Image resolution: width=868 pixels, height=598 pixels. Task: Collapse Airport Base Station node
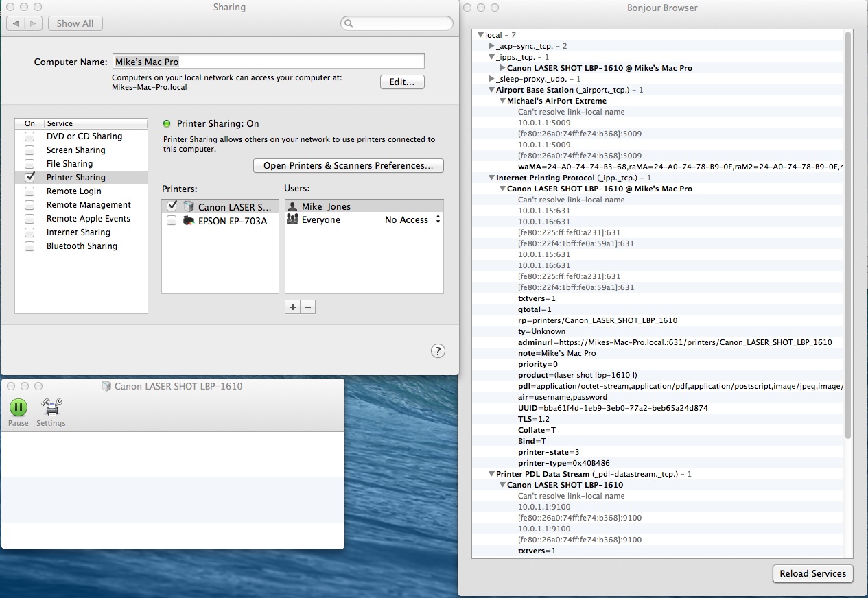click(x=491, y=90)
